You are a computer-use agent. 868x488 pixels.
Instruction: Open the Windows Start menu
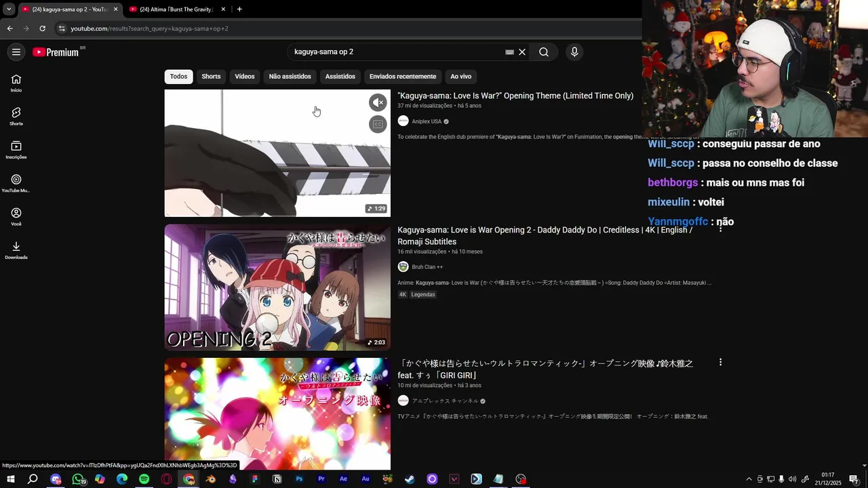coord(11,479)
